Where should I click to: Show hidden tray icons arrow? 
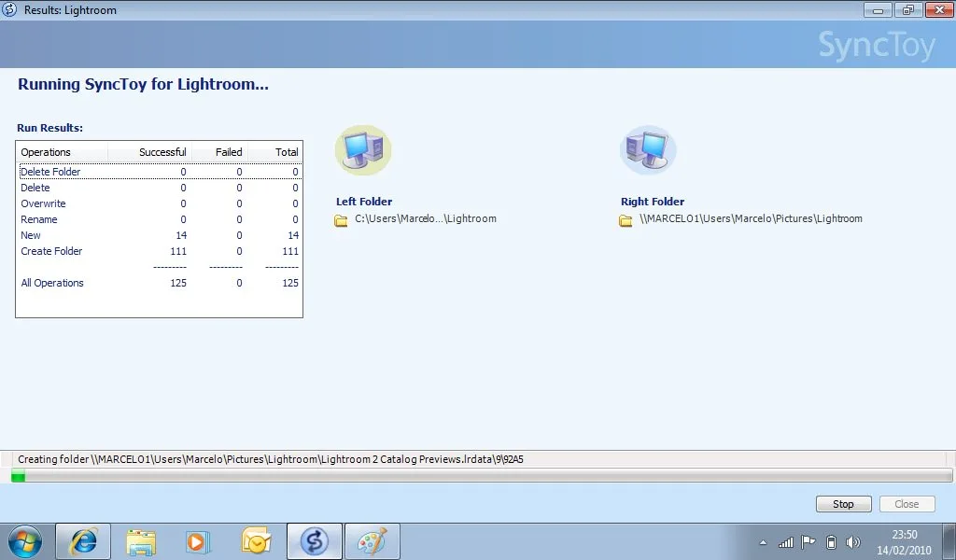pos(763,542)
